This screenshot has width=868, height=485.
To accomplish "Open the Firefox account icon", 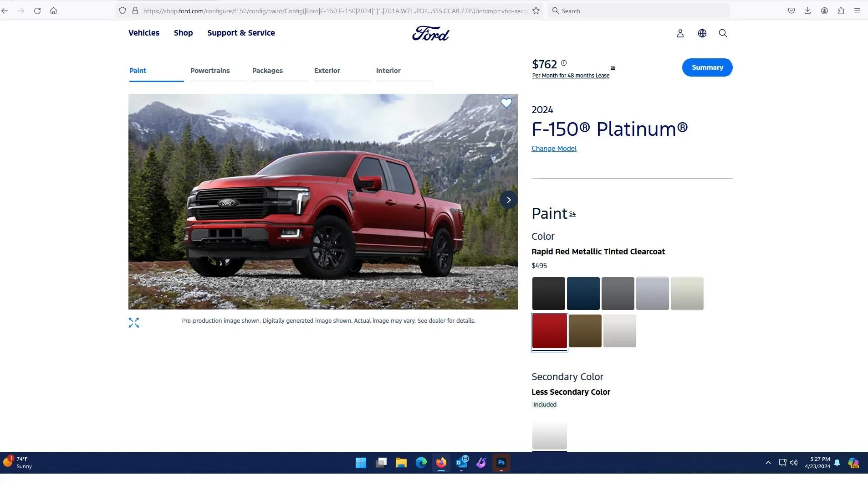I will 824,10.
